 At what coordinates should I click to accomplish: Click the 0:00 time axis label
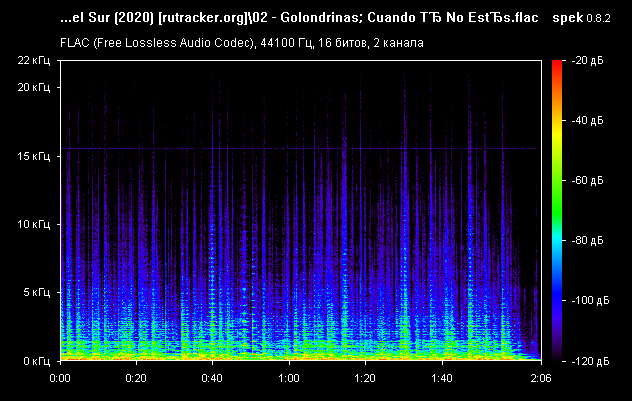(x=60, y=378)
